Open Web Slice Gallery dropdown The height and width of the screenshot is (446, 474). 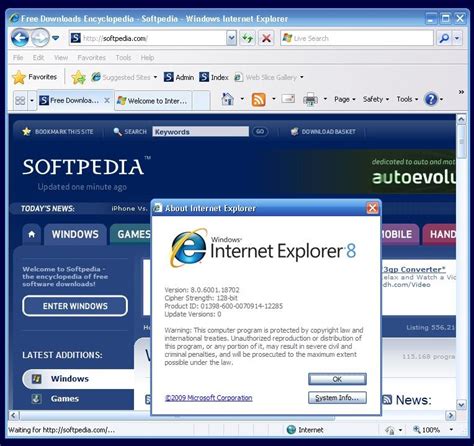pyautogui.click(x=269, y=77)
